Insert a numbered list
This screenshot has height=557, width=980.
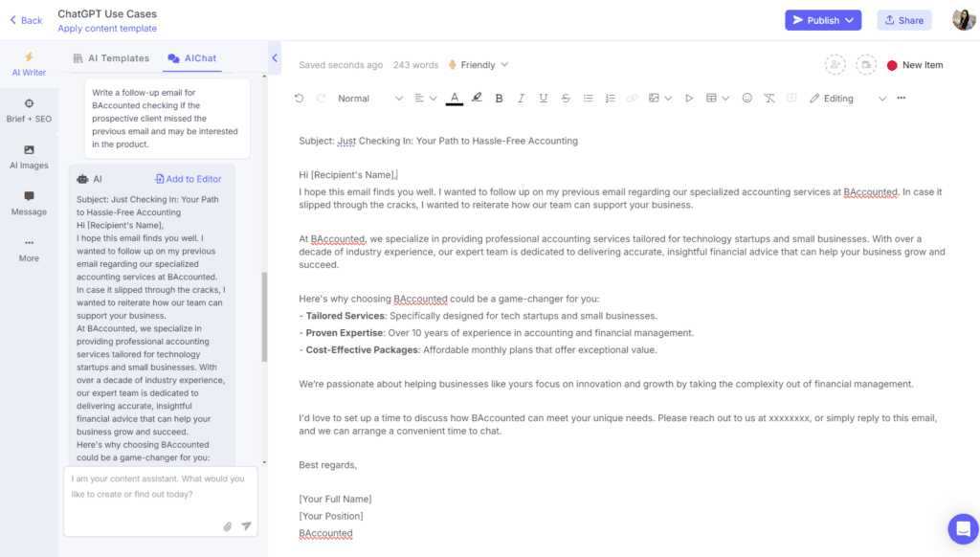click(610, 99)
